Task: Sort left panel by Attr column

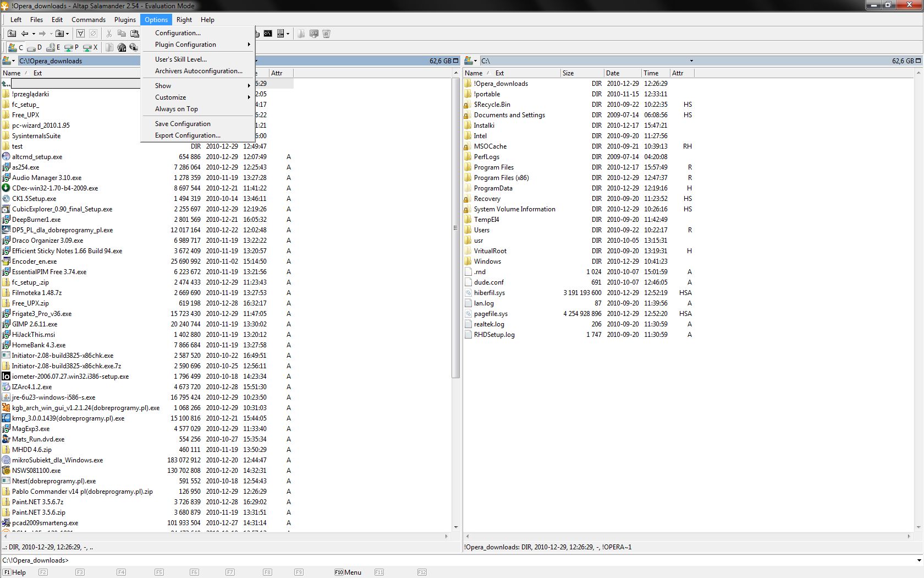Action: point(281,73)
